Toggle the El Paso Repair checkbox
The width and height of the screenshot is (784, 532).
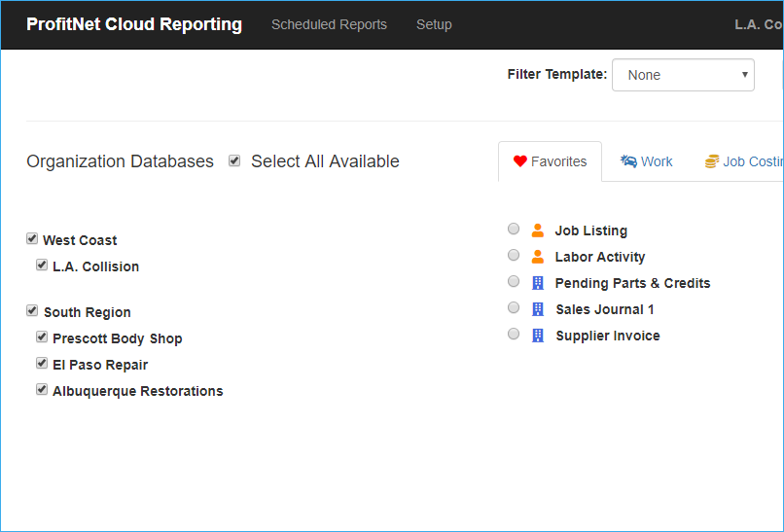tap(42, 364)
